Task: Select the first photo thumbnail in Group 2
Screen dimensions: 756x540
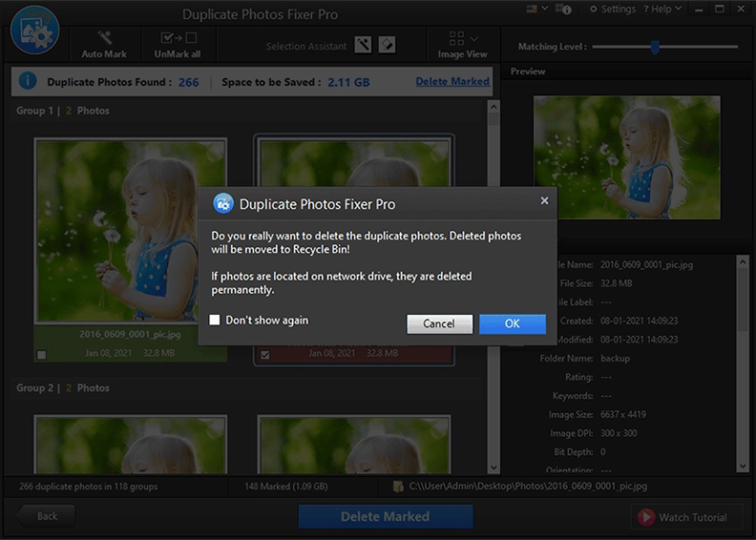Action: 130,445
